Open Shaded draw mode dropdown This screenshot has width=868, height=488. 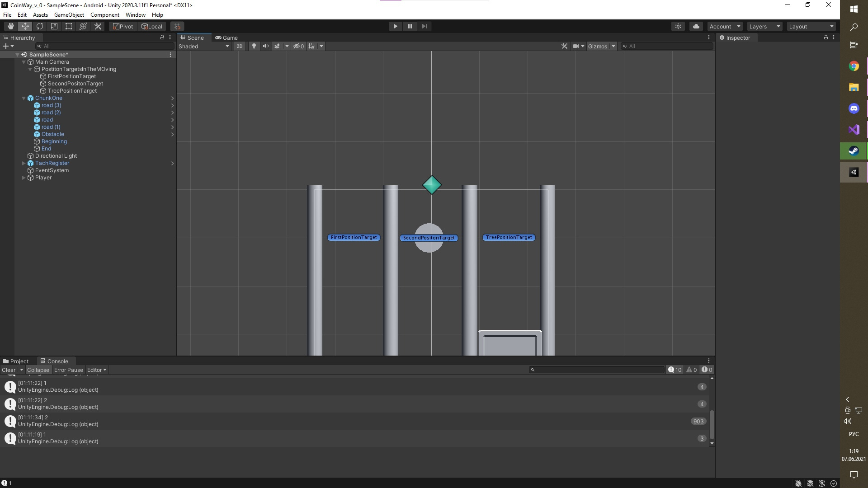point(204,46)
